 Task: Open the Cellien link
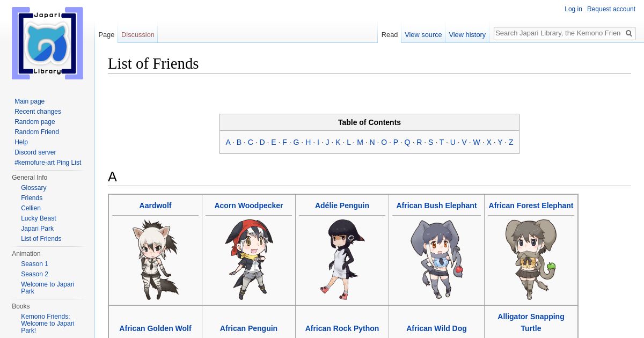[31, 208]
